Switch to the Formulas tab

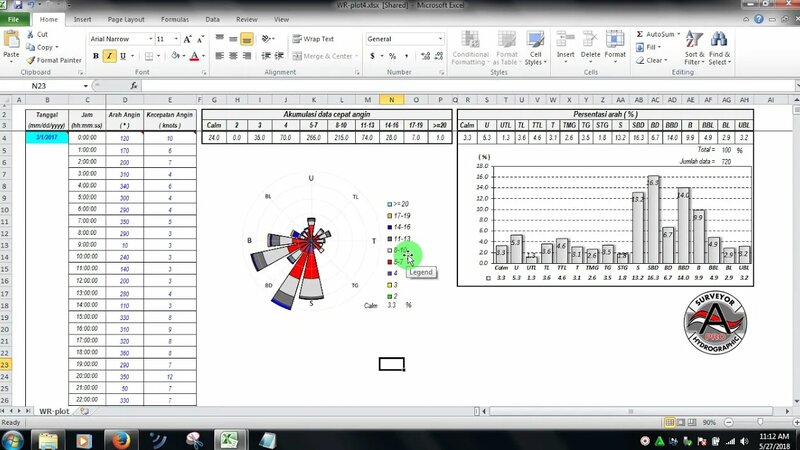174,19
